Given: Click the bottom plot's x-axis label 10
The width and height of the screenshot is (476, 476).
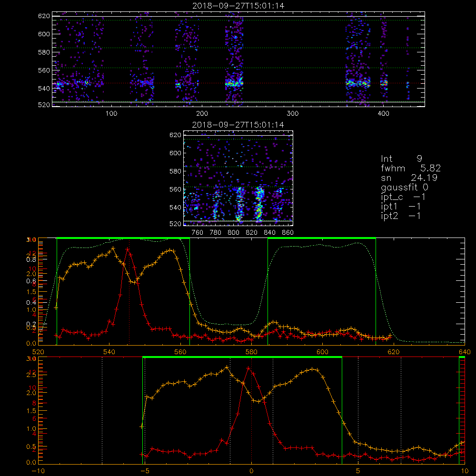Looking at the screenshot, I should coord(465,471).
